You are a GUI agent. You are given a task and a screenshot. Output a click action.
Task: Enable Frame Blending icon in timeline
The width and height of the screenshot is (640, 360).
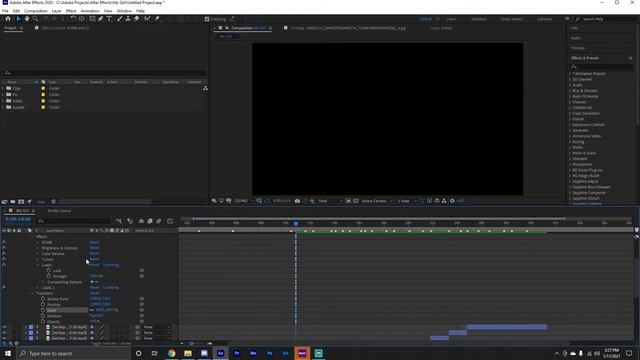pyautogui.click(x=150, y=221)
